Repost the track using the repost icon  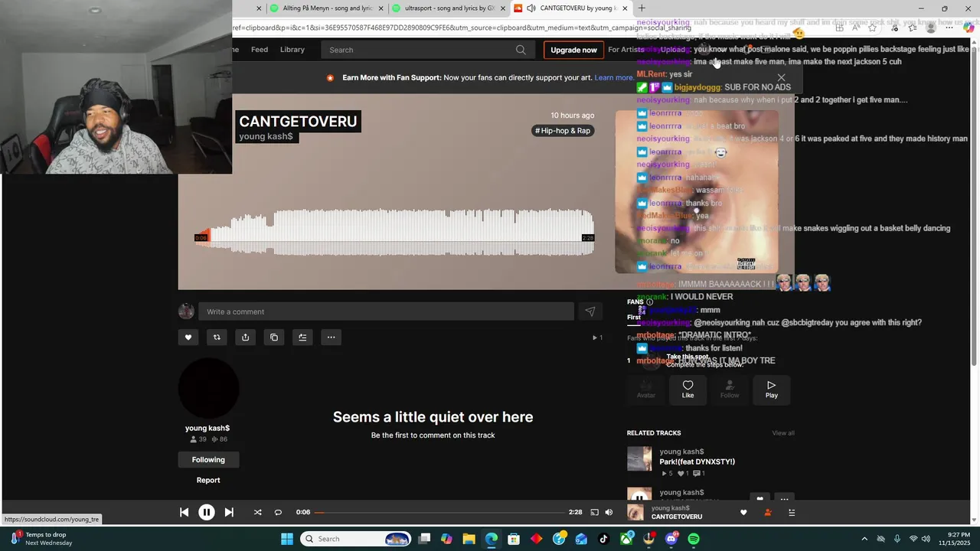[x=217, y=337]
